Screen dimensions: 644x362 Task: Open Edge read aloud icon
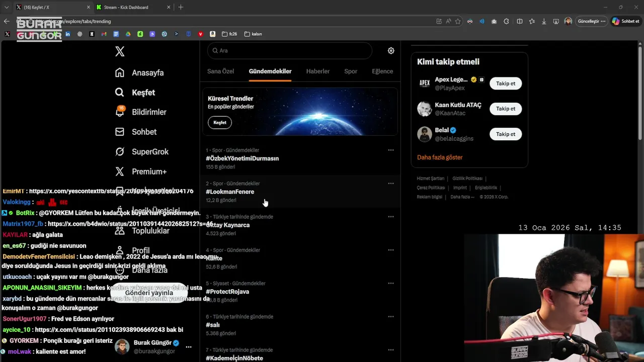pyautogui.click(x=448, y=21)
